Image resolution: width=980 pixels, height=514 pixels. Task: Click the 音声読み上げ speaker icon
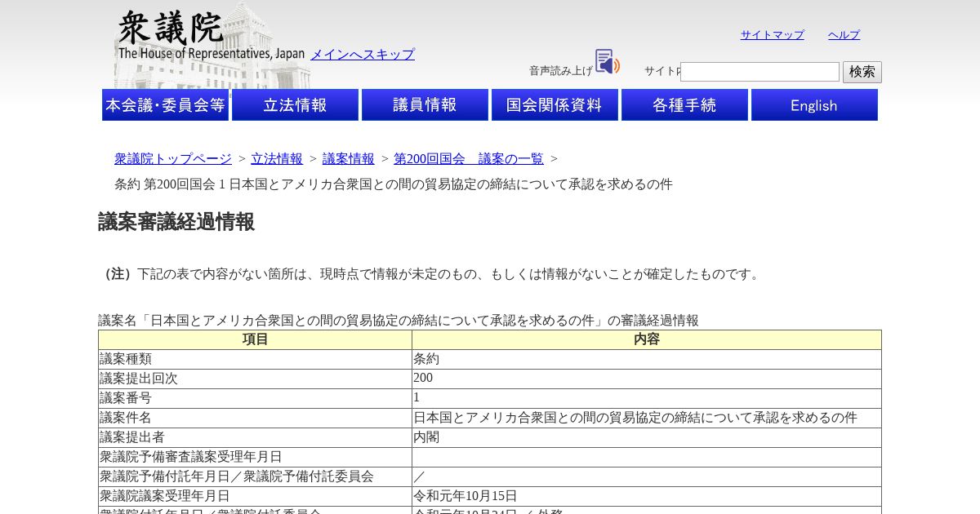click(608, 61)
